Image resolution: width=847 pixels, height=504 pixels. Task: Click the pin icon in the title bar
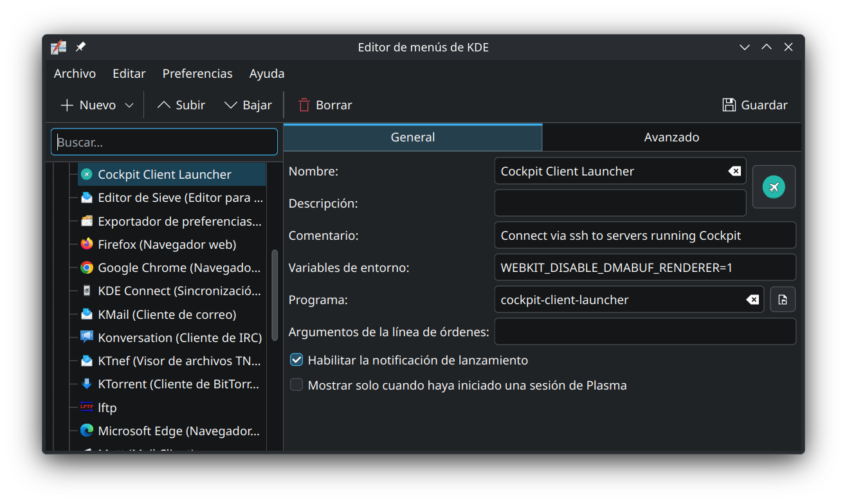coord(80,47)
